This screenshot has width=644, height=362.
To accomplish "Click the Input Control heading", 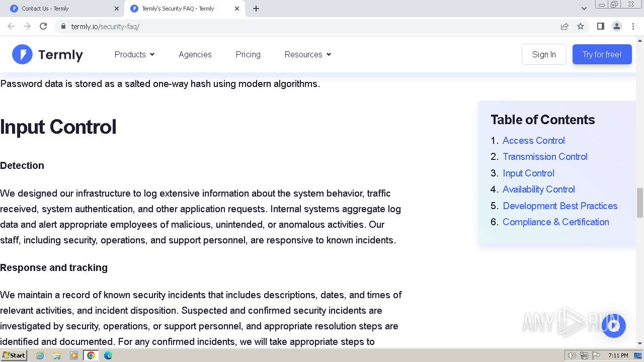I will click(x=58, y=127).
